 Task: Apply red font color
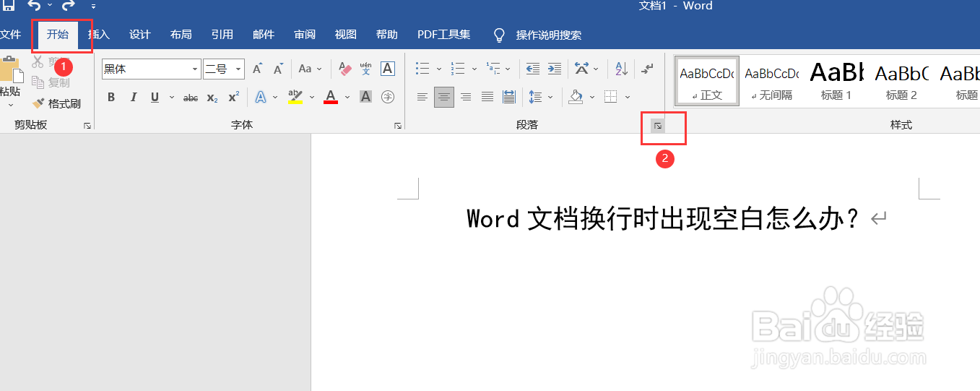(x=331, y=97)
